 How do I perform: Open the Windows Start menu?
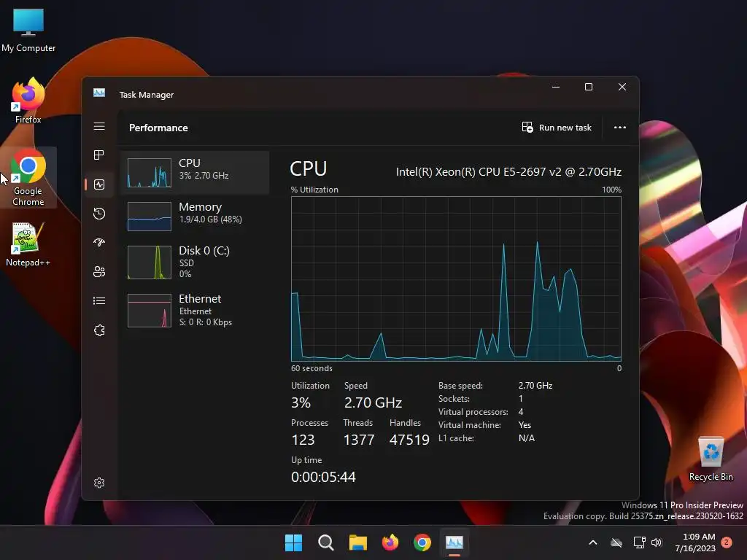click(x=293, y=542)
